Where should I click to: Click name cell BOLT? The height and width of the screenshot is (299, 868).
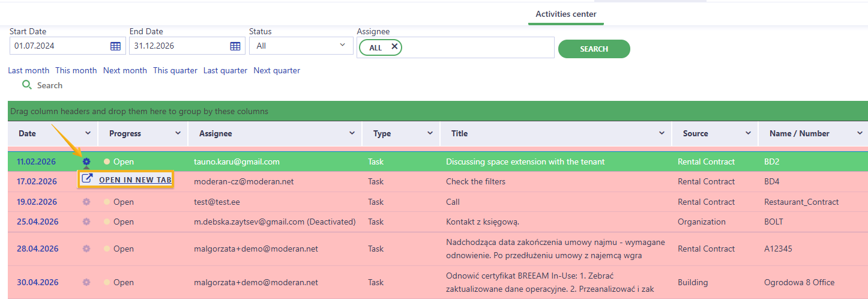click(775, 222)
